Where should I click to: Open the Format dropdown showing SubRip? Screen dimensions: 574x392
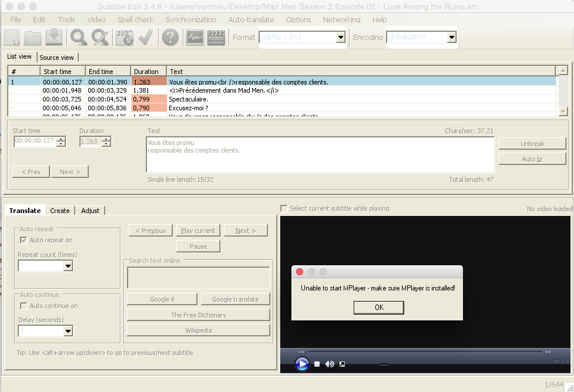pyautogui.click(x=341, y=37)
